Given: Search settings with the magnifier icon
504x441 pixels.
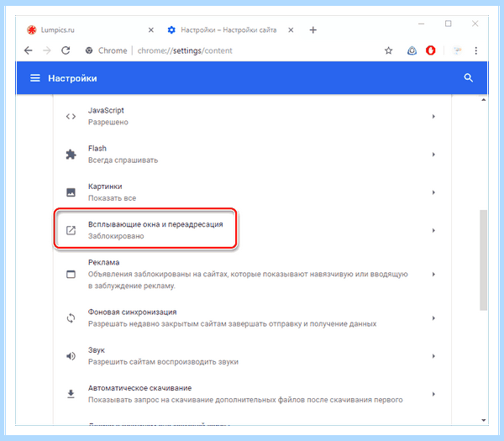Looking at the screenshot, I should [469, 78].
